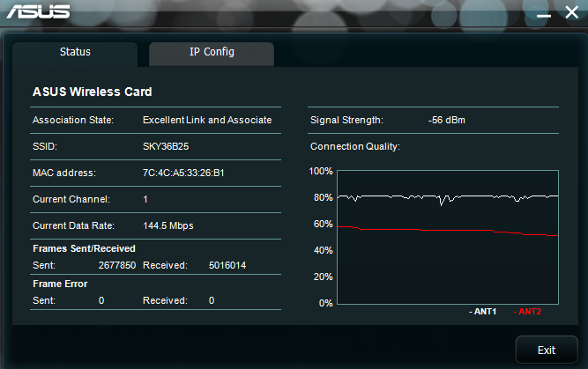Click the Connection Quality label
Screen dimensions: 588x369
pos(355,146)
